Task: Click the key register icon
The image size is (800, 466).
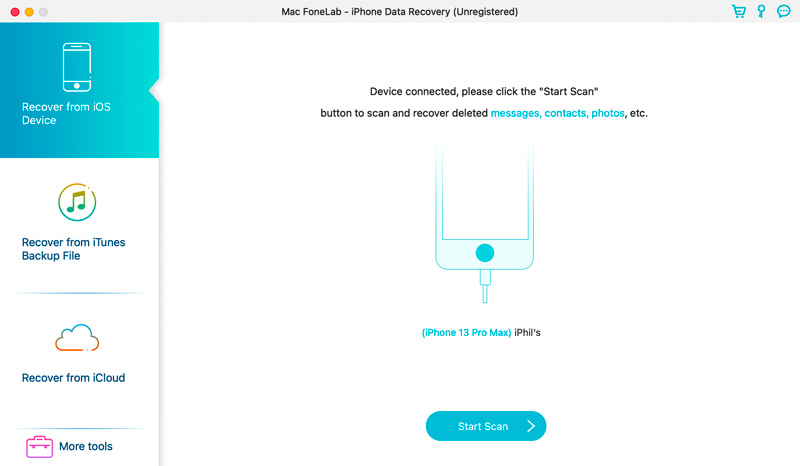Action: pyautogui.click(x=761, y=12)
